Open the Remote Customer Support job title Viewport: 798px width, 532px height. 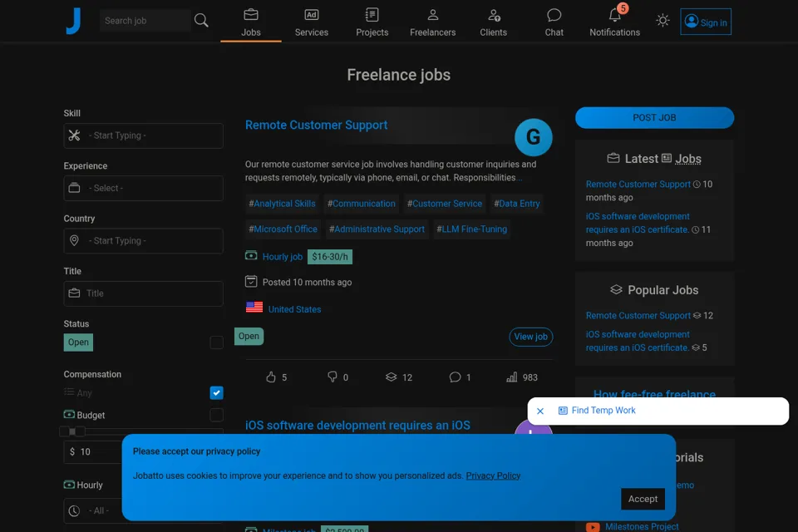316,126
